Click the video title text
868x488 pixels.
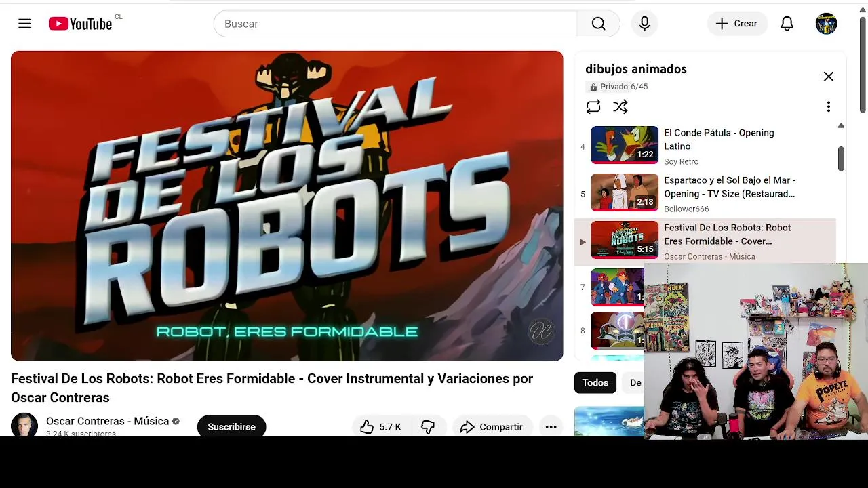click(272, 388)
